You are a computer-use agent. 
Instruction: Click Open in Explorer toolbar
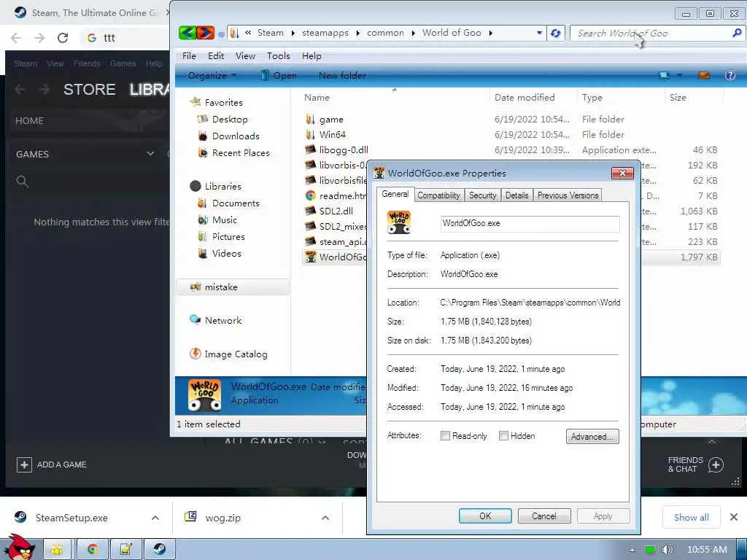pyautogui.click(x=279, y=75)
